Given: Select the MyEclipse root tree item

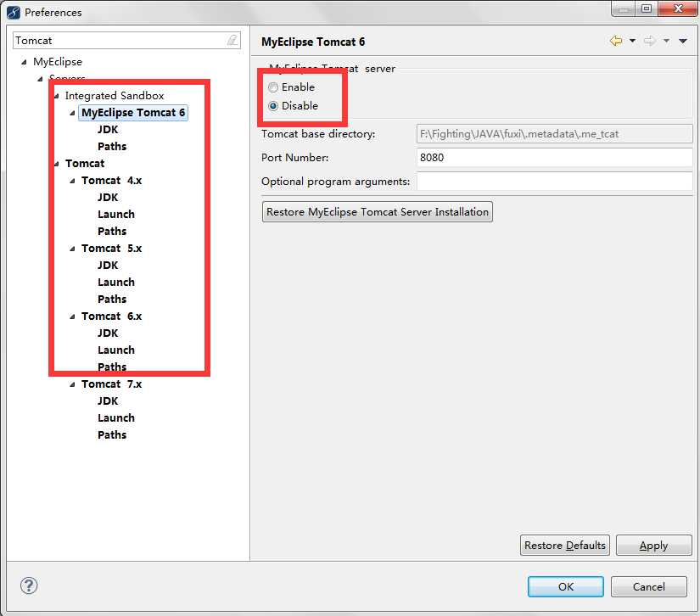Looking at the screenshot, I should [58, 62].
